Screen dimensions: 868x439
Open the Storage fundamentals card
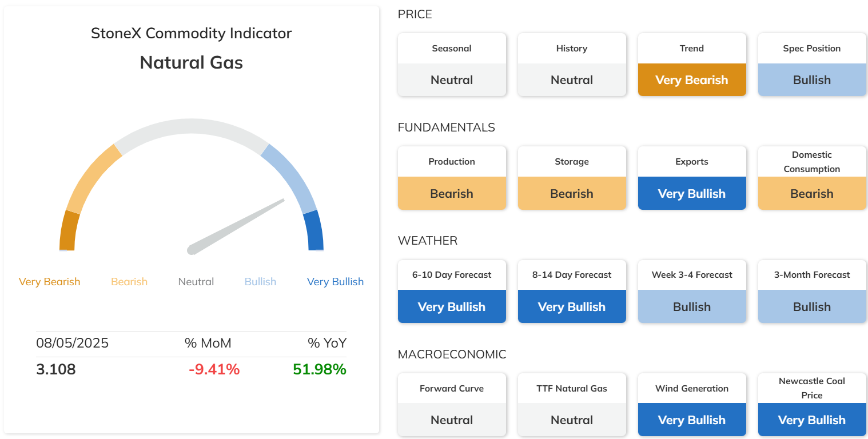click(572, 178)
